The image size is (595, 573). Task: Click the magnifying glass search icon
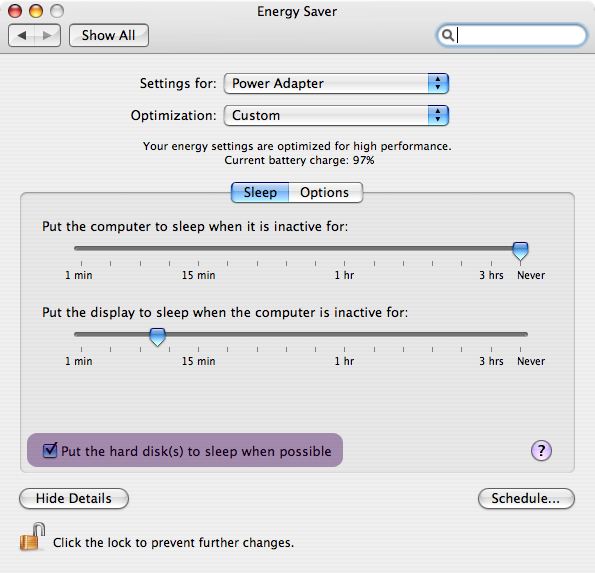tap(448, 35)
